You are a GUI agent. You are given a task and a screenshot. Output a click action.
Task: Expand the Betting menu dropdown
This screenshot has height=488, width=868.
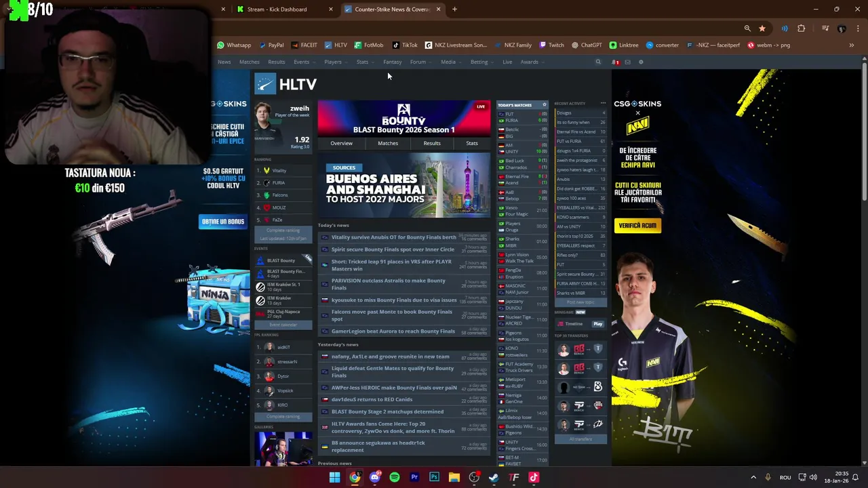(x=481, y=62)
